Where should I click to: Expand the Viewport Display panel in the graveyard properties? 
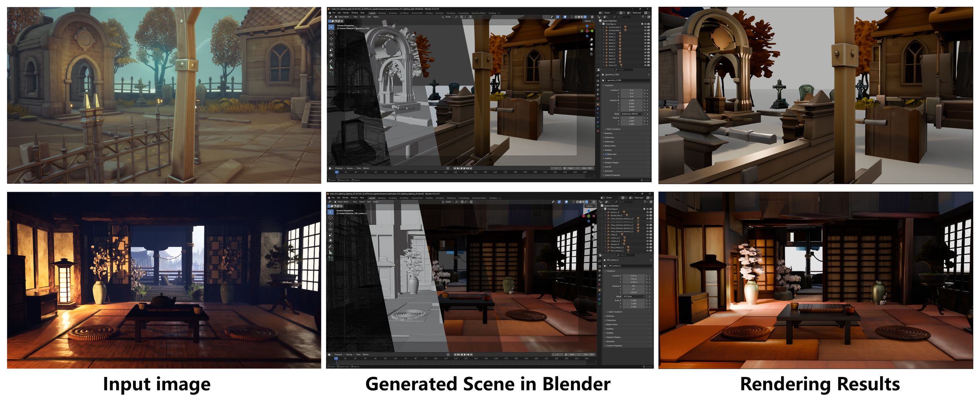(611, 163)
